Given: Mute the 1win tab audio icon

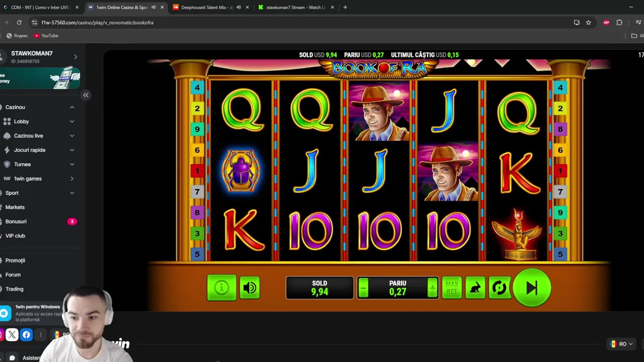Looking at the screenshot, I should [153, 7].
